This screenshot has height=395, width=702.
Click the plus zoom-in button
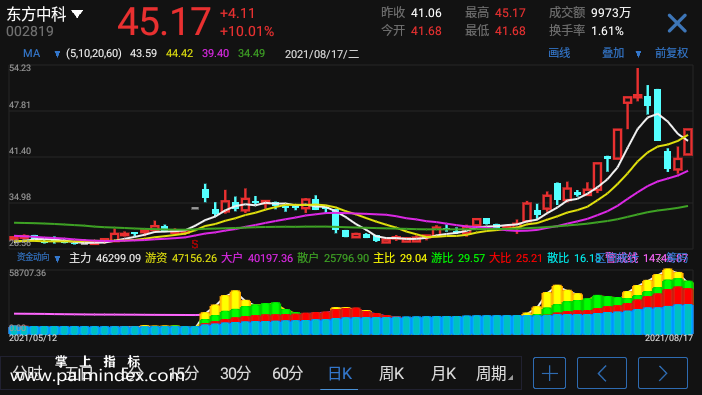coord(549,373)
